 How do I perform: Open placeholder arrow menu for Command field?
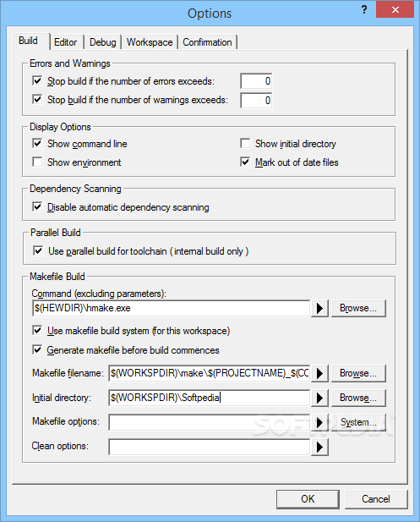pos(319,308)
